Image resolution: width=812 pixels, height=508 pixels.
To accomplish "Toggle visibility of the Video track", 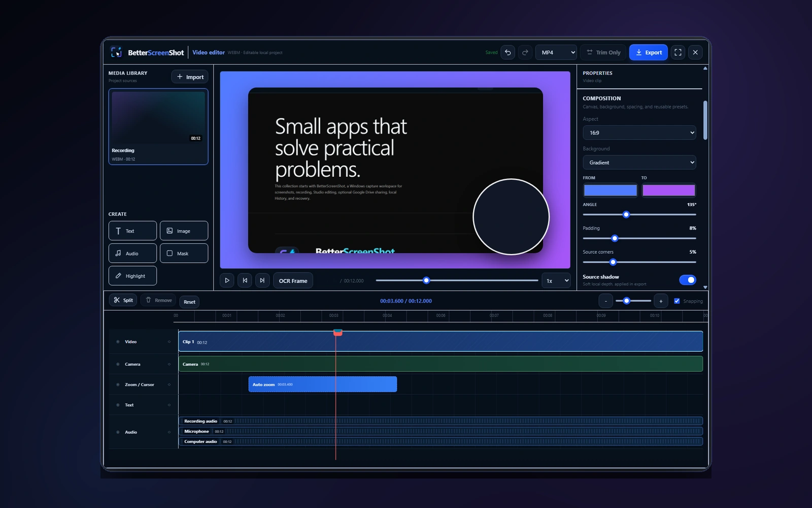I will (118, 342).
